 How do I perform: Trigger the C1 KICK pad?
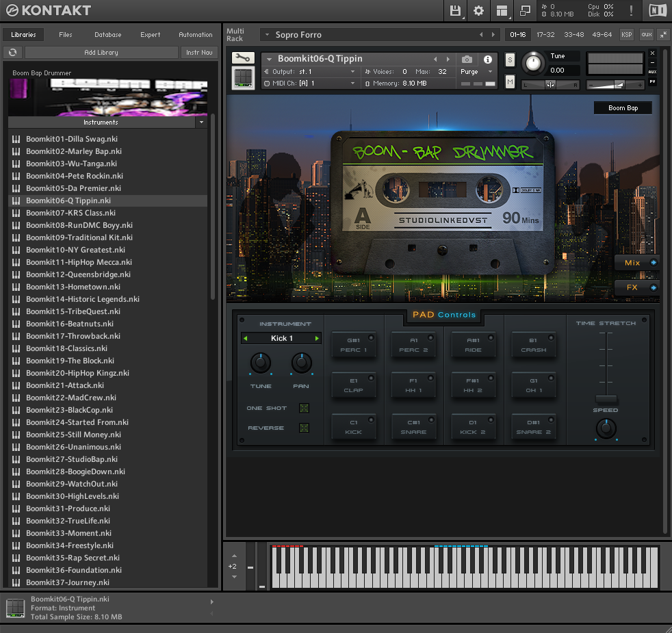tap(354, 427)
